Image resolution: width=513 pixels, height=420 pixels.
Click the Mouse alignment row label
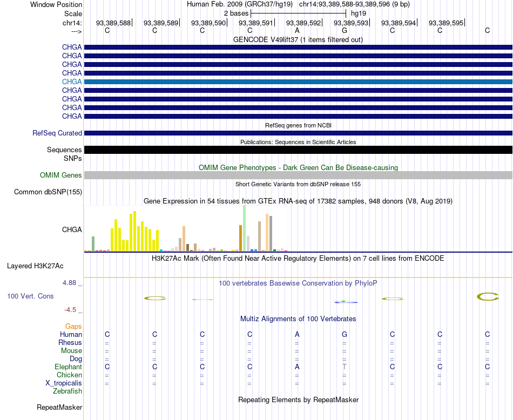coord(71,351)
